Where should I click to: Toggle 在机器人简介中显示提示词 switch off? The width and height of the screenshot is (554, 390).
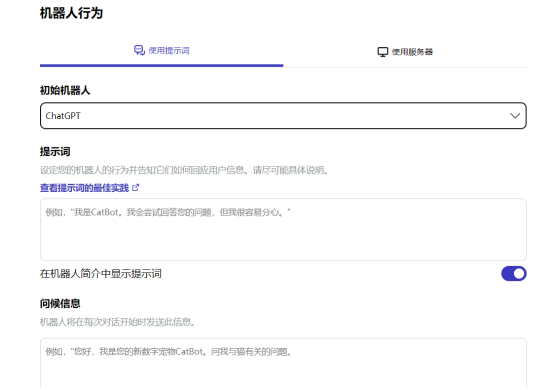514,274
